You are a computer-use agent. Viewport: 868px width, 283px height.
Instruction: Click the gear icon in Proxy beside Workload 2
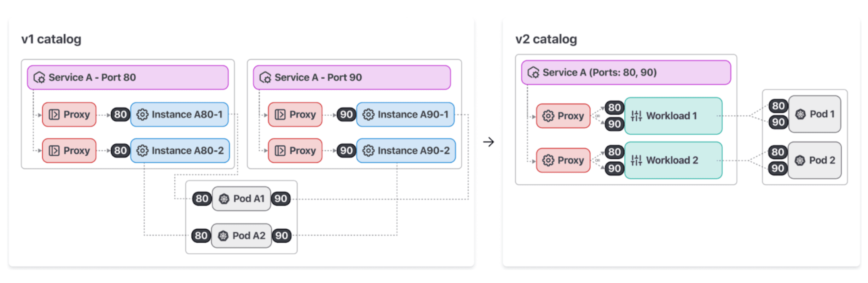tap(548, 160)
